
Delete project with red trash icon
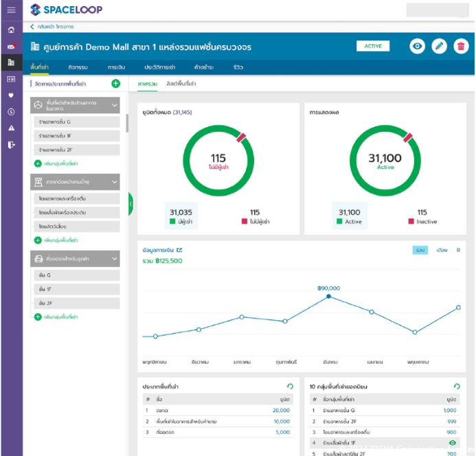point(461,46)
